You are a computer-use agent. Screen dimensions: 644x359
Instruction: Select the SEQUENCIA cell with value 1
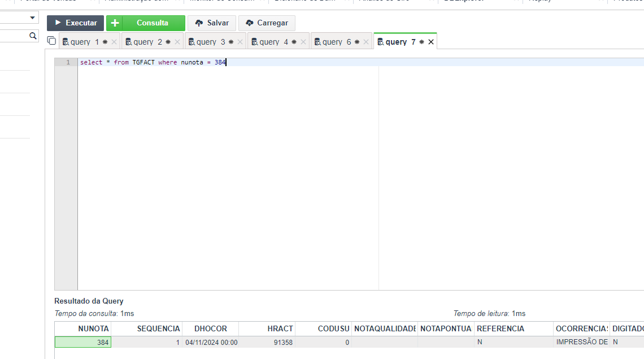(147, 342)
